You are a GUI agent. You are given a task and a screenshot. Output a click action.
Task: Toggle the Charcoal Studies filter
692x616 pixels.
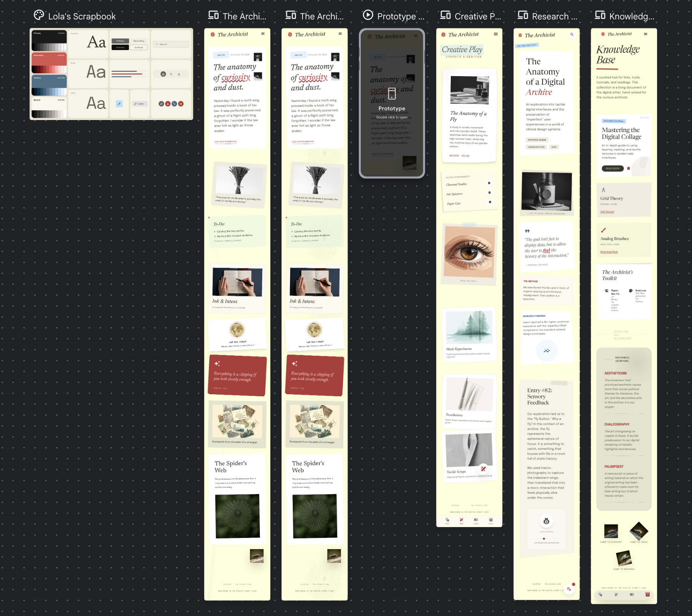[x=489, y=183]
